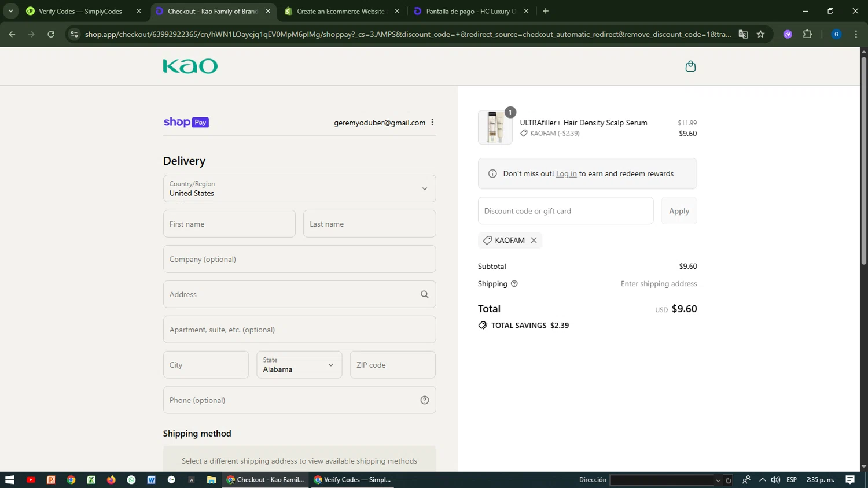Open Word from the taskbar

tap(152, 480)
